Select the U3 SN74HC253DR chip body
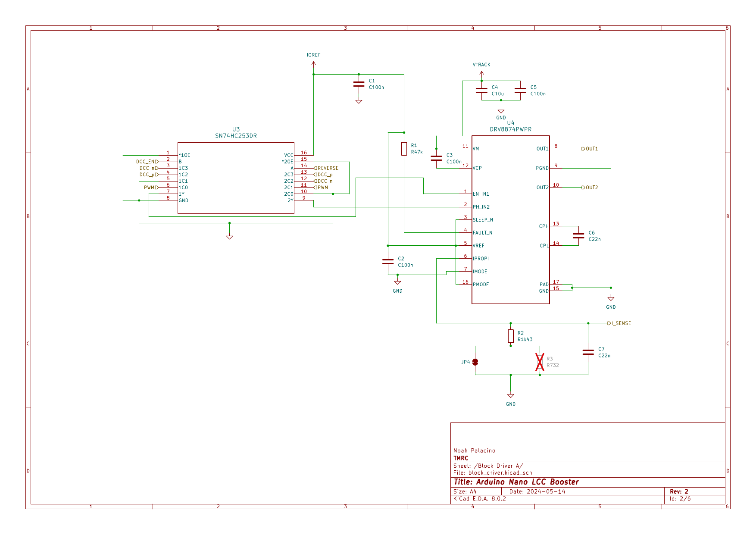Image resolution: width=756 pixels, height=535 pixels. click(x=236, y=178)
